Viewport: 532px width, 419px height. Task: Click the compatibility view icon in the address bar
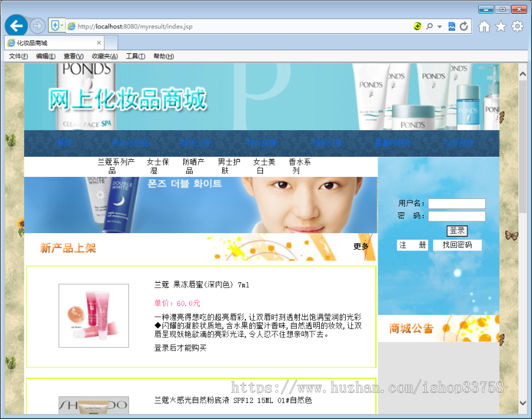[x=451, y=26]
